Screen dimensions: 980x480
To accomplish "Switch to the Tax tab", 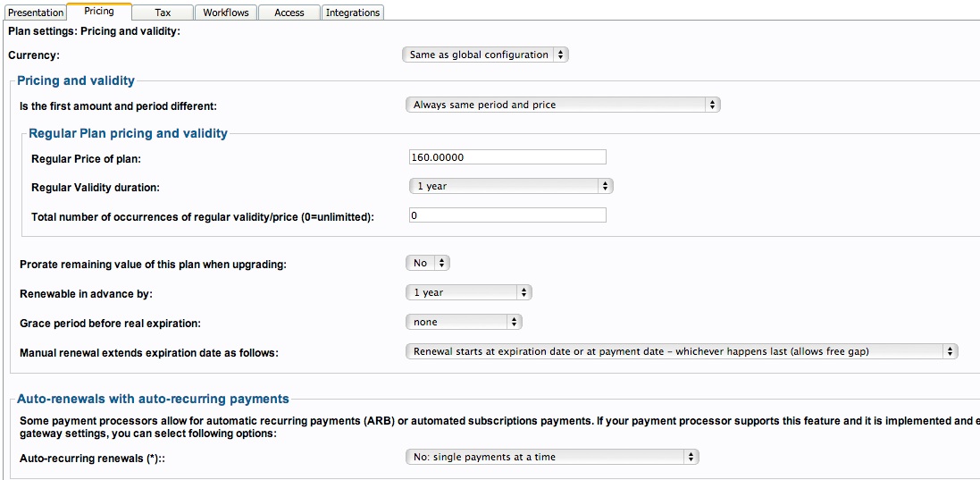I will tap(163, 13).
